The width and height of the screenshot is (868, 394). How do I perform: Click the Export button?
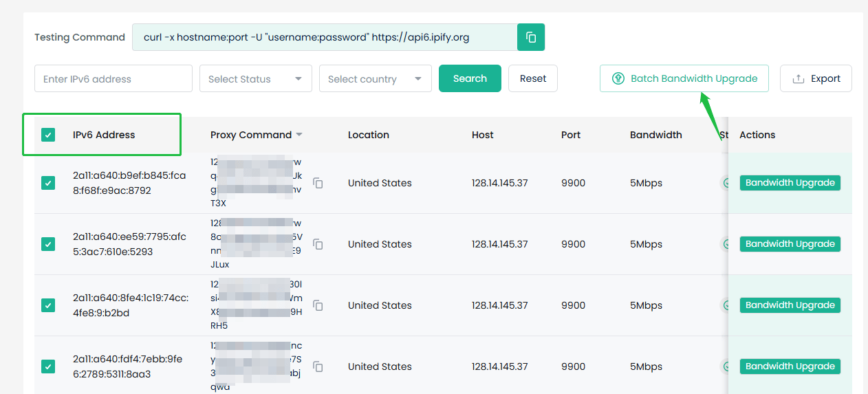(x=816, y=78)
